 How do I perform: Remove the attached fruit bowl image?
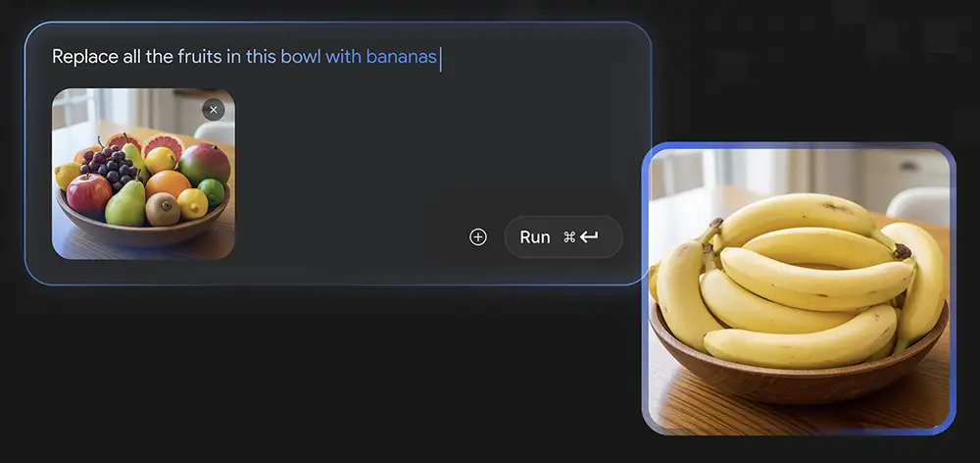213,110
